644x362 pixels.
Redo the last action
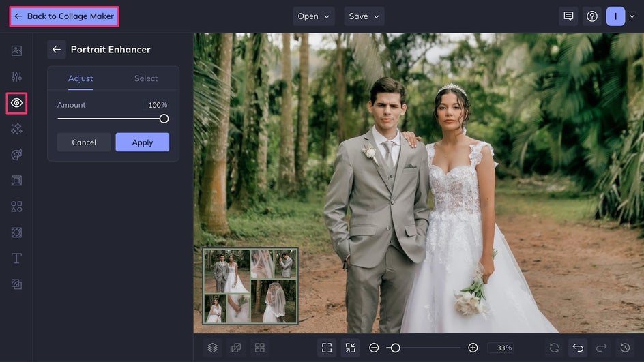click(x=601, y=348)
